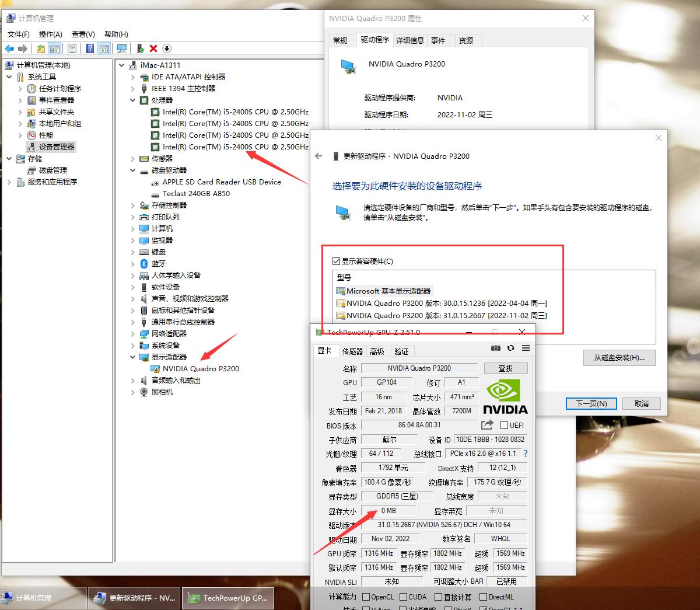This screenshot has width=700, height=610.
Task: Click the 取消 button in driver dialog
Action: click(642, 403)
